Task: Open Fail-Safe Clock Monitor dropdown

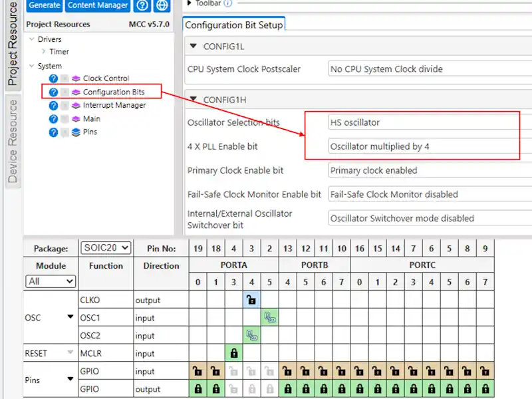Action: point(430,194)
